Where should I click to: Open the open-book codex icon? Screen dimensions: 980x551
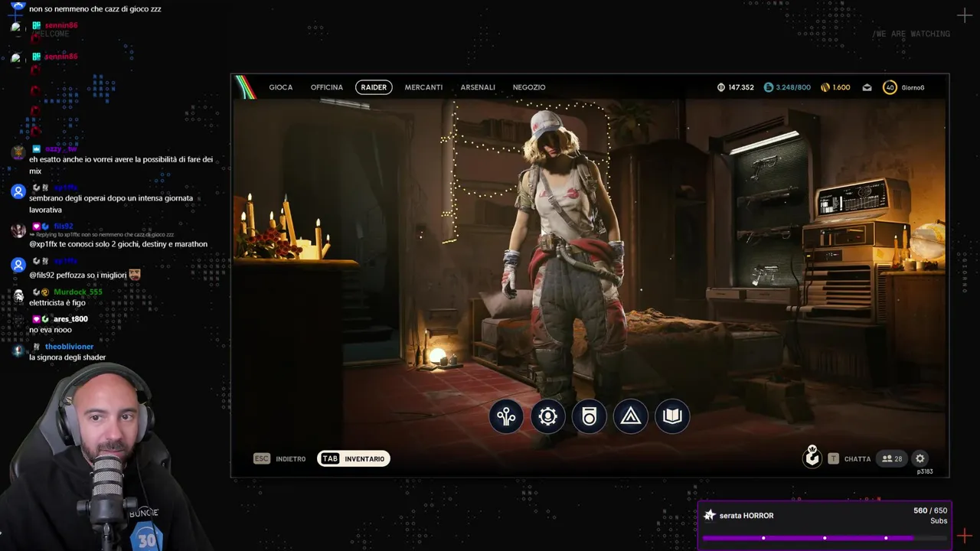pyautogui.click(x=671, y=416)
